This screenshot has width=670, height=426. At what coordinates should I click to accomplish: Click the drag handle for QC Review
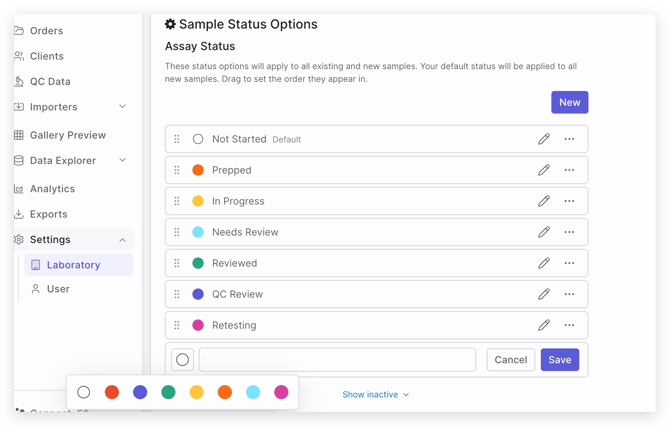[x=177, y=294]
